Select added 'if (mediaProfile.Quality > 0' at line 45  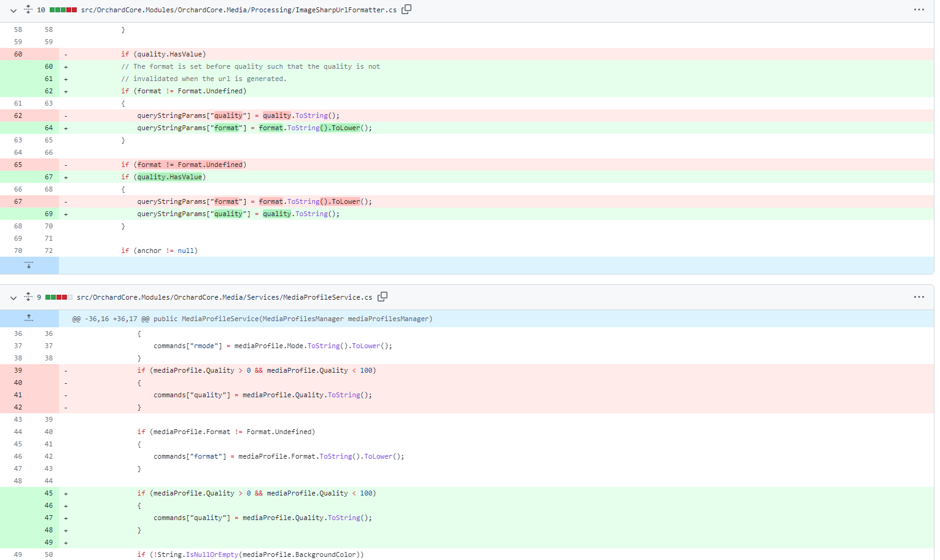click(257, 493)
